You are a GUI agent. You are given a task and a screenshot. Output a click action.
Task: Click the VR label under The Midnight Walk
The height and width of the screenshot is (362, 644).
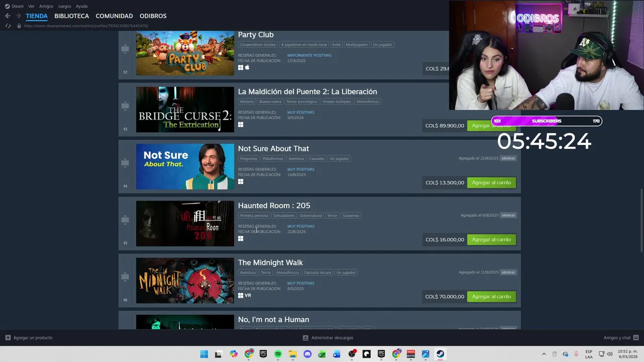click(x=248, y=296)
